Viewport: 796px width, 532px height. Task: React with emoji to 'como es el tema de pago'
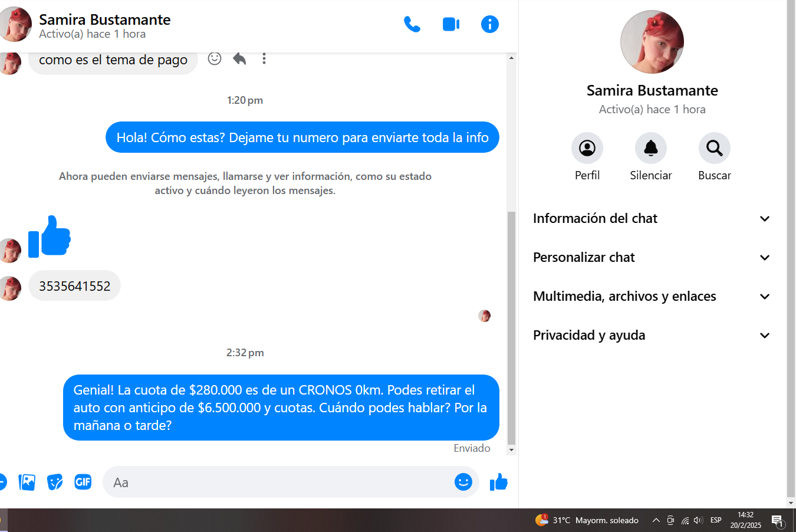click(x=215, y=58)
